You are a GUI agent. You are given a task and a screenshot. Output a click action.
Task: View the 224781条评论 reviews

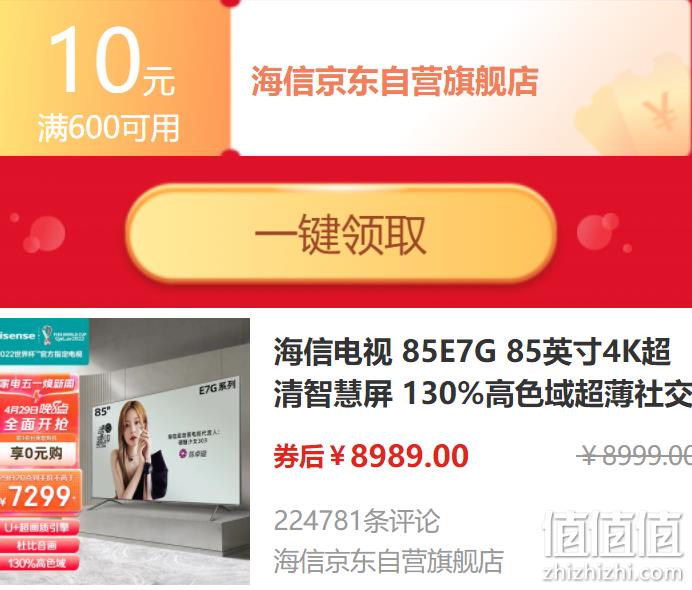pyautogui.click(x=357, y=521)
